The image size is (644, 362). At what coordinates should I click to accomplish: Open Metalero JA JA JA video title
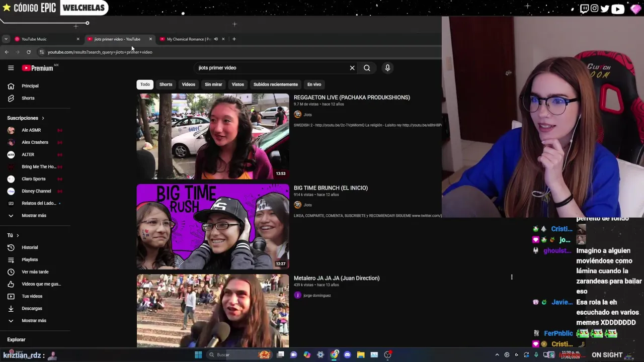pos(337,278)
